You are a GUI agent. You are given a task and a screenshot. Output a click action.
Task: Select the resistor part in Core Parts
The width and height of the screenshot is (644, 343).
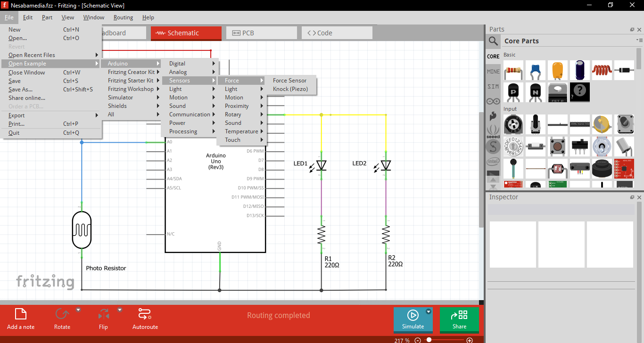point(513,71)
